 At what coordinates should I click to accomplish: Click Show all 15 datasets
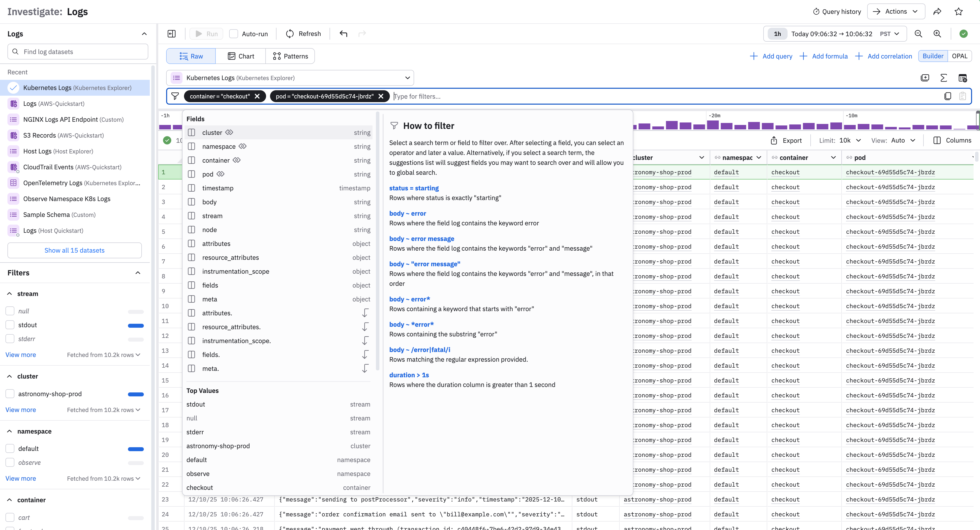point(75,250)
